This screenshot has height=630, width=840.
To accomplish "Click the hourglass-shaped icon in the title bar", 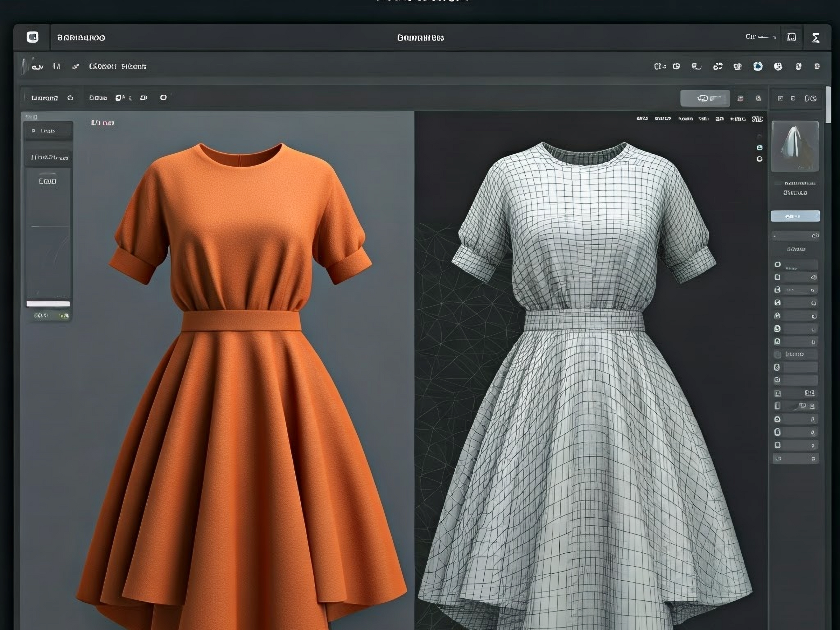I will [x=815, y=37].
